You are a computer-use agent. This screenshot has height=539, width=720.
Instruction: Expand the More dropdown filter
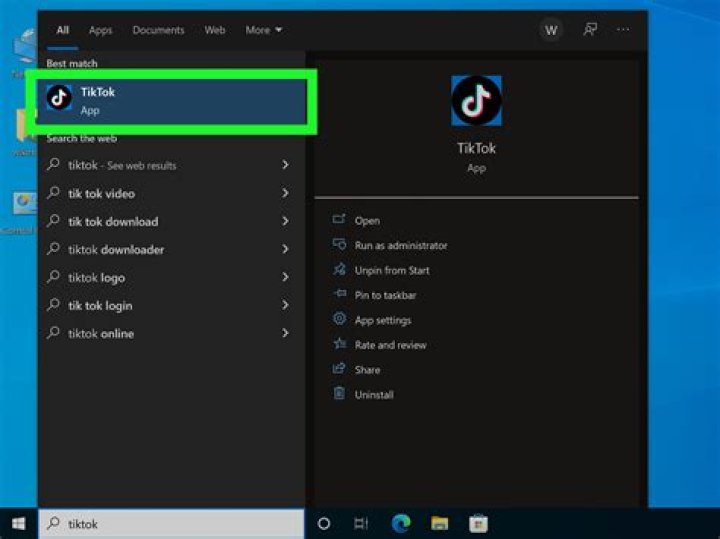(264, 30)
